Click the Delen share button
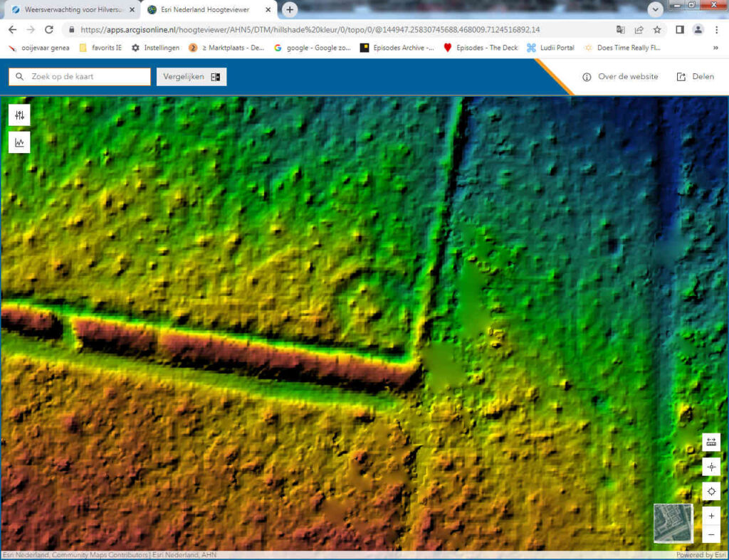Screen dimensions: 729x560 [695, 77]
